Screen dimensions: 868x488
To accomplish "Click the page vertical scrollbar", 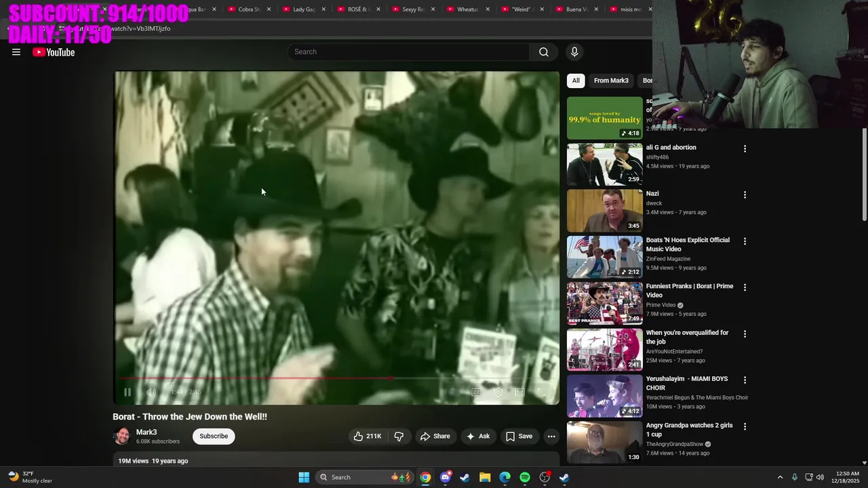I will (x=864, y=174).
